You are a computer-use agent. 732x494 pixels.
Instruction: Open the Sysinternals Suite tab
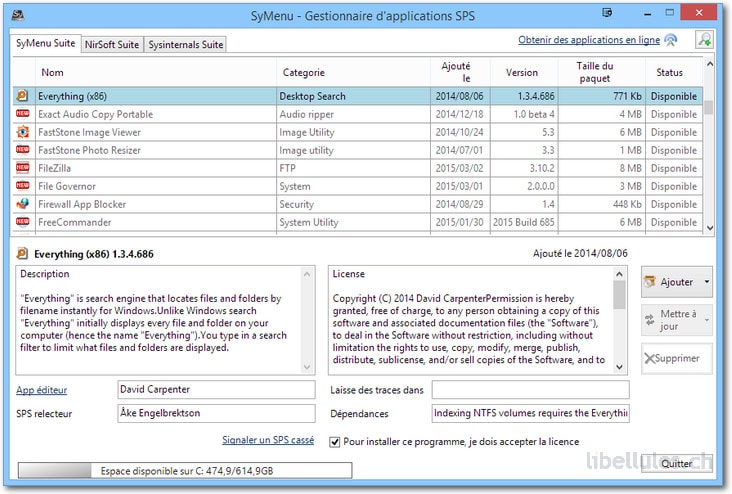(x=186, y=45)
